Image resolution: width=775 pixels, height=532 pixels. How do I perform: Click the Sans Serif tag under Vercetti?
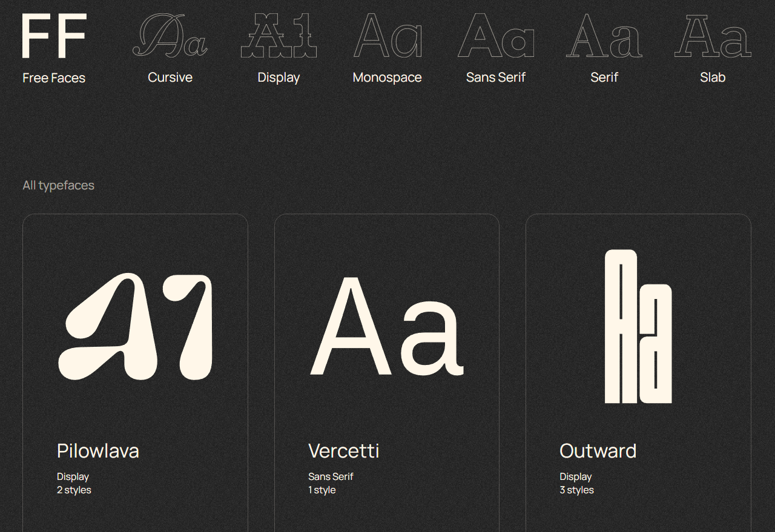click(331, 477)
